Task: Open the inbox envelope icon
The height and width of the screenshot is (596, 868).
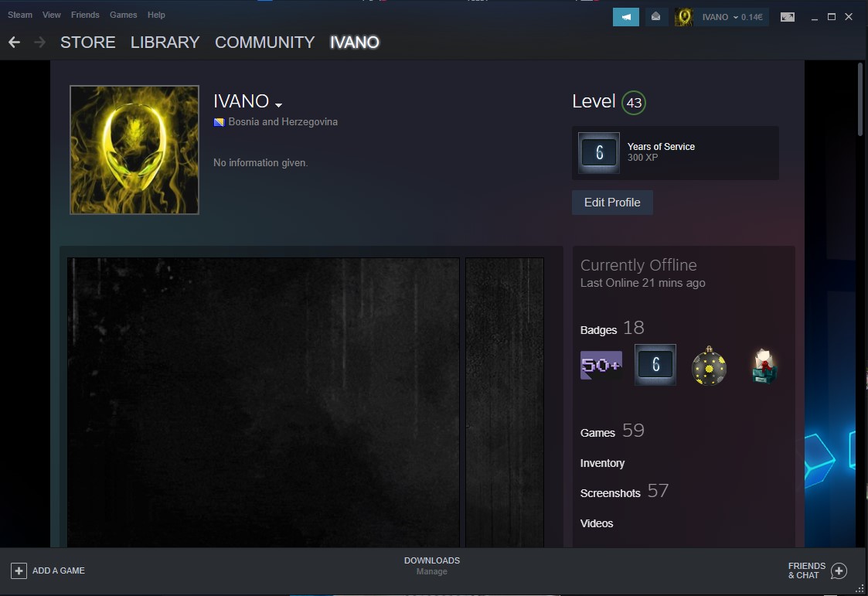Action: pos(655,17)
